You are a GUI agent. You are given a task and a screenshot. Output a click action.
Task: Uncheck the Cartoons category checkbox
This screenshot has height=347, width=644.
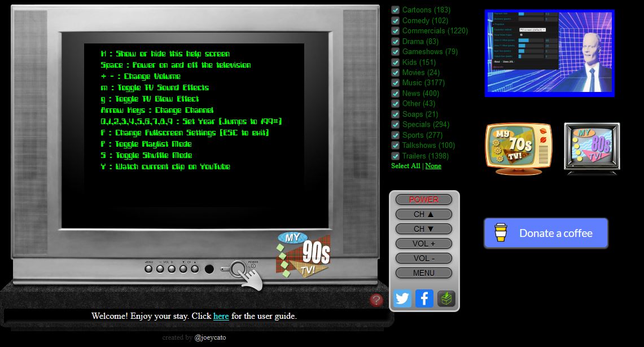tap(396, 10)
